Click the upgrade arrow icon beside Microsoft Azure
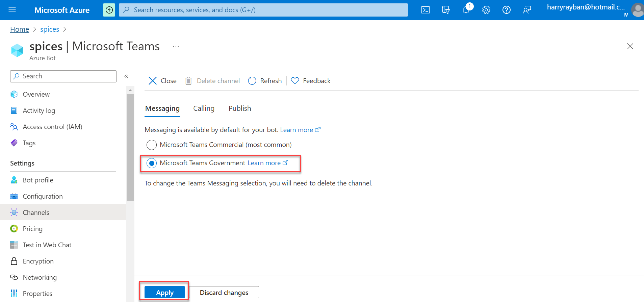The height and width of the screenshot is (302, 644). (109, 10)
